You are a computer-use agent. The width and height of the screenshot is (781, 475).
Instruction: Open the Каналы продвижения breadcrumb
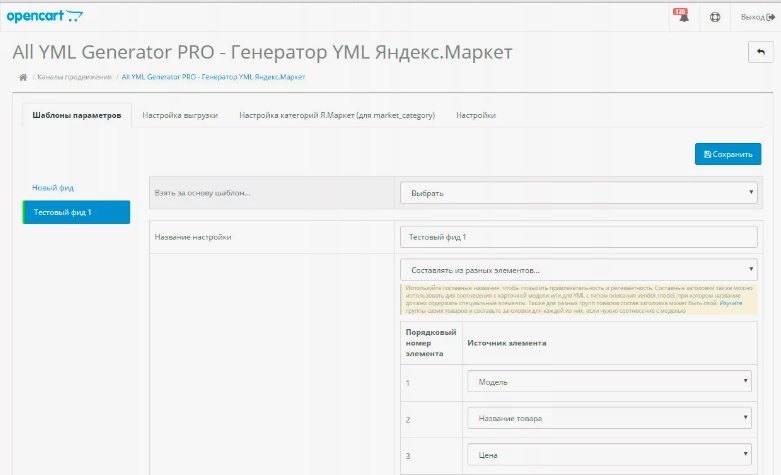(x=74, y=77)
